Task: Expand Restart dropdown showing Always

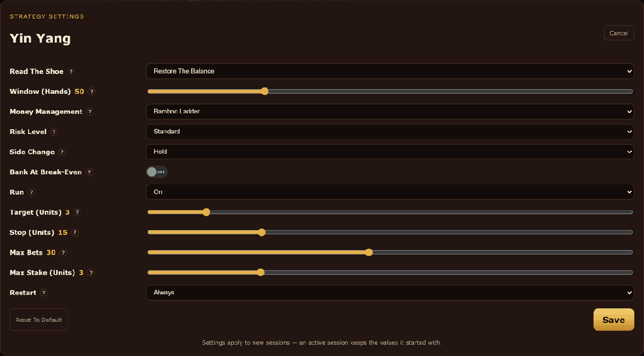Action: click(390, 293)
